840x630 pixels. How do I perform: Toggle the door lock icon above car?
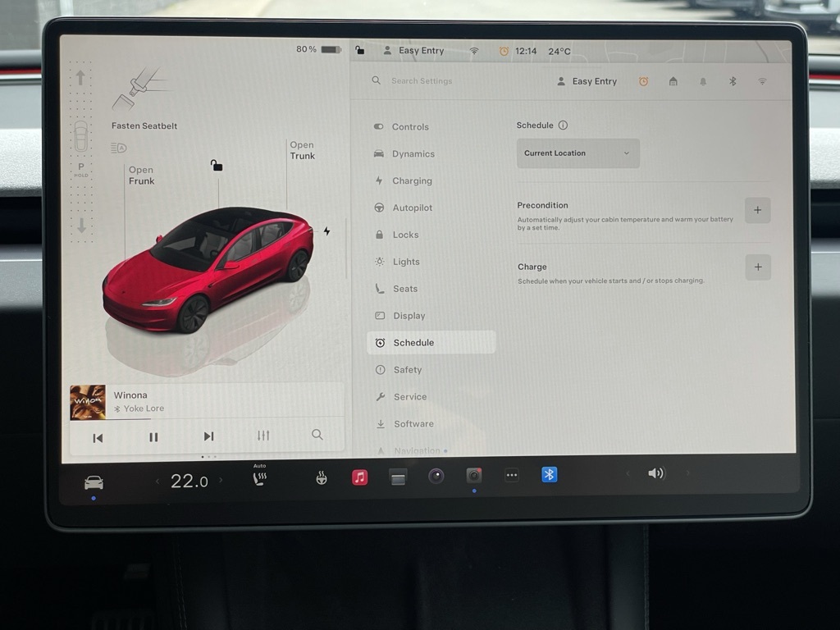pos(217,166)
